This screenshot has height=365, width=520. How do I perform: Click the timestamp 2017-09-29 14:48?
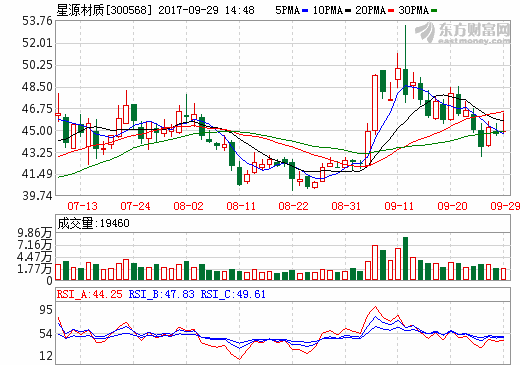pos(206,10)
